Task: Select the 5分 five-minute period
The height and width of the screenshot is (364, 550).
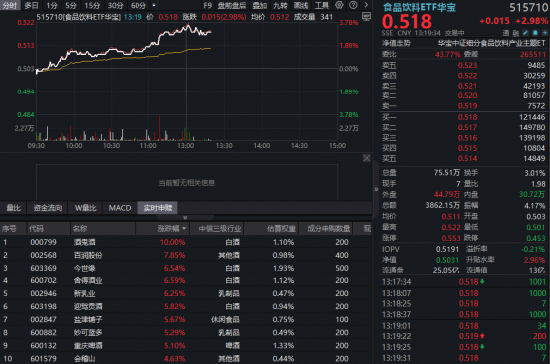Action: pos(71,5)
